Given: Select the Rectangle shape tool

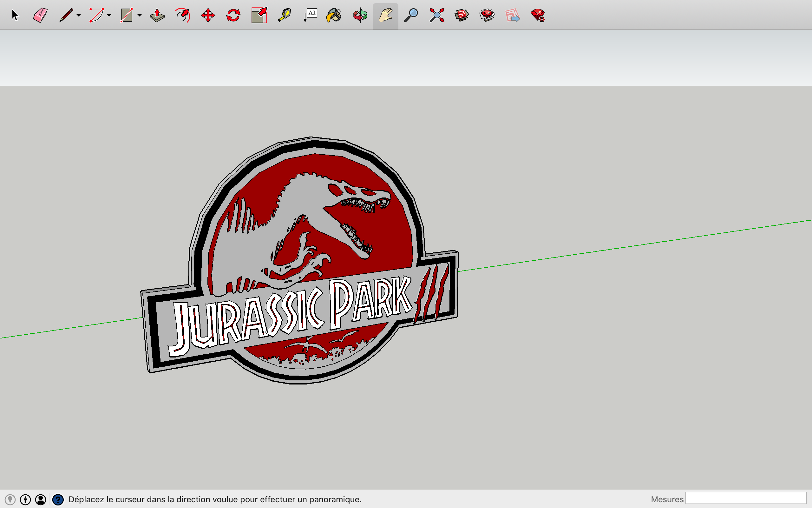Looking at the screenshot, I should click(127, 16).
